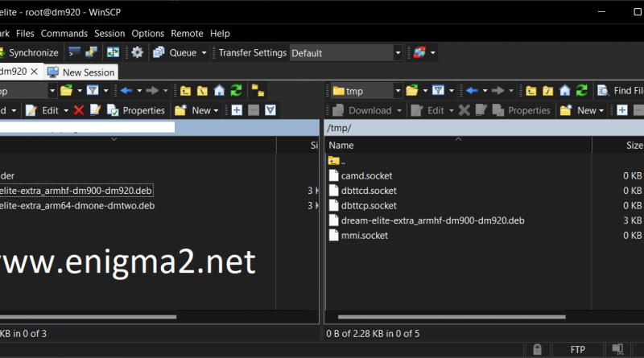Screen dimensions: 644x358
Task: Click the Queue icon
Action: pyautogui.click(x=159, y=52)
